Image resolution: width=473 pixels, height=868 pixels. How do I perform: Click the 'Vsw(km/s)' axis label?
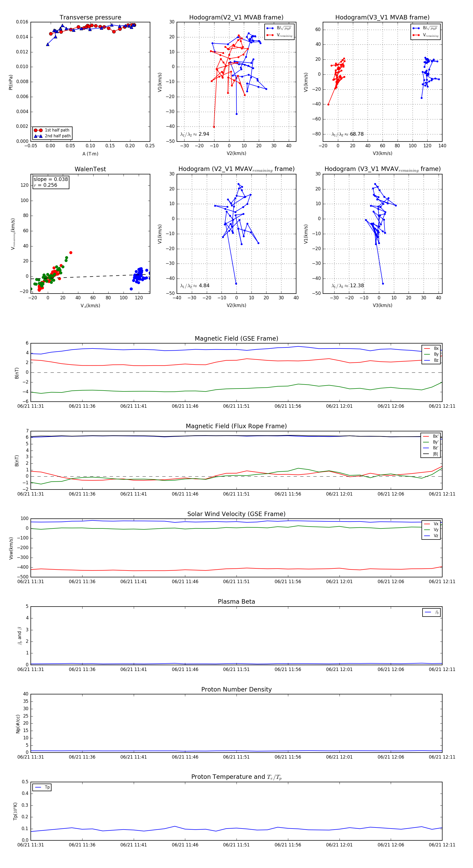click(11, 548)
